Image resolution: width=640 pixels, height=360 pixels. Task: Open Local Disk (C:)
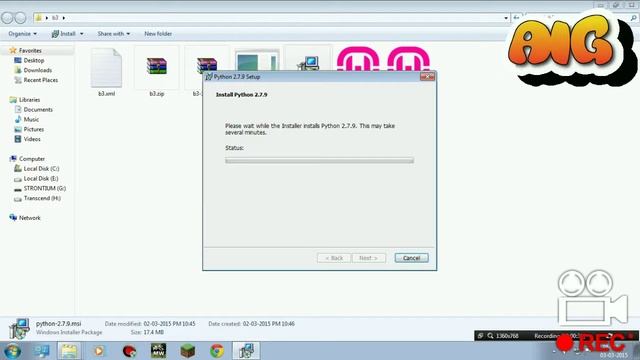tap(41, 169)
